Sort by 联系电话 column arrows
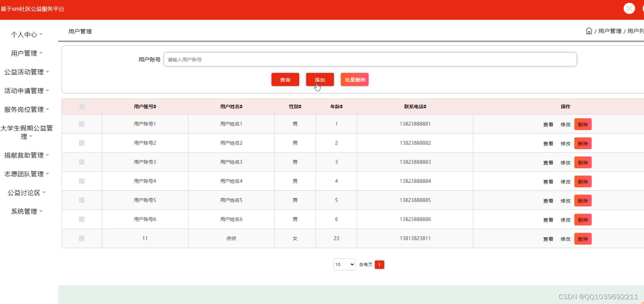Viewport: 644px width, 304px height. [x=425, y=107]
